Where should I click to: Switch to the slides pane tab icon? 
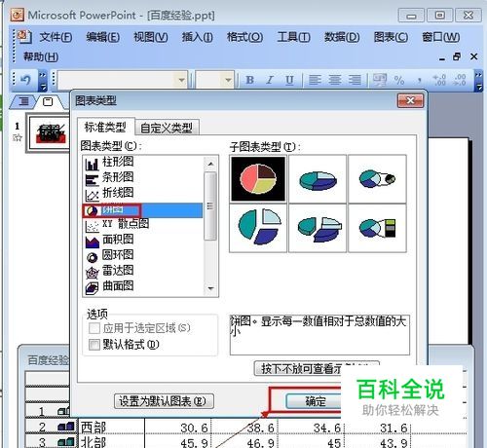(x=48, y=101)
